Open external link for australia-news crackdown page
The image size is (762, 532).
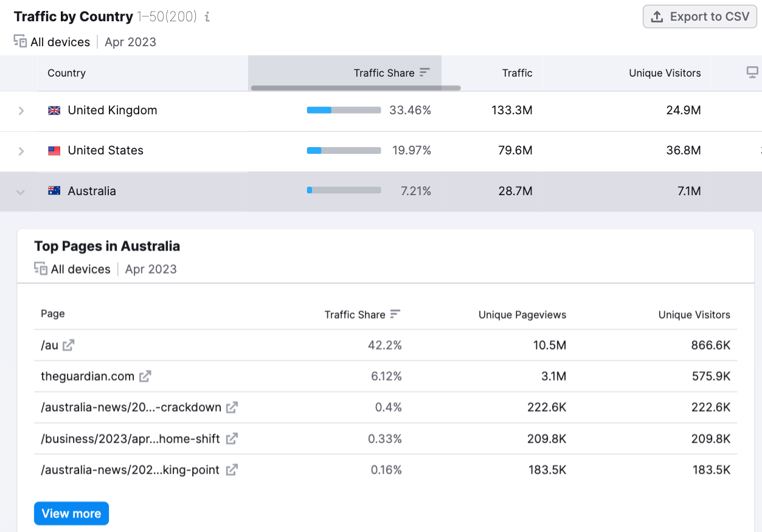pyautogui.click(x=232, y=407)
